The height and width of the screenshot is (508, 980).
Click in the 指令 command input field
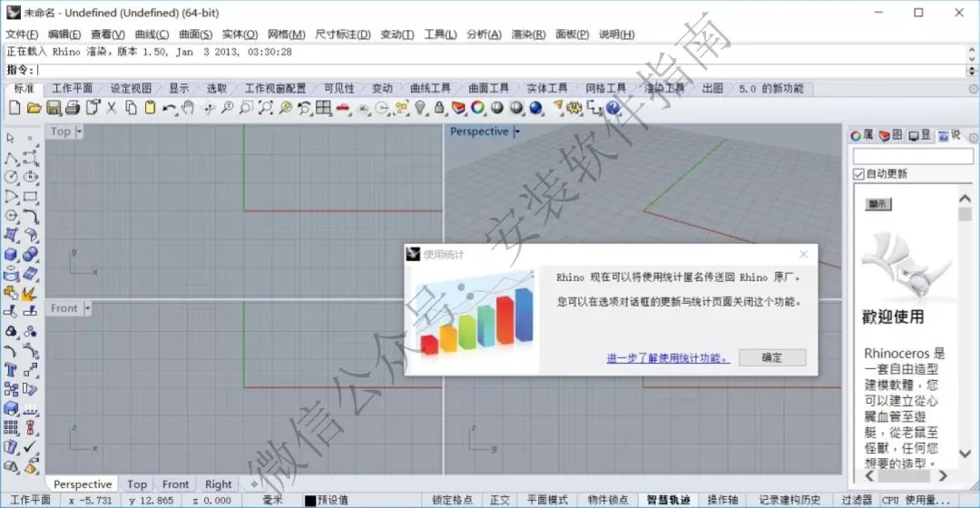(x=500, y=70)
